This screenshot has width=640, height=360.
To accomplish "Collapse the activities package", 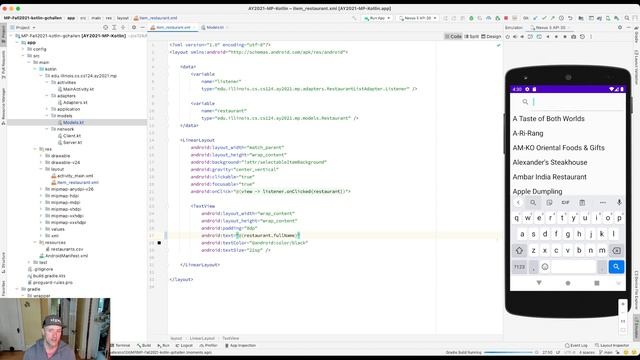I will (47, 82).
